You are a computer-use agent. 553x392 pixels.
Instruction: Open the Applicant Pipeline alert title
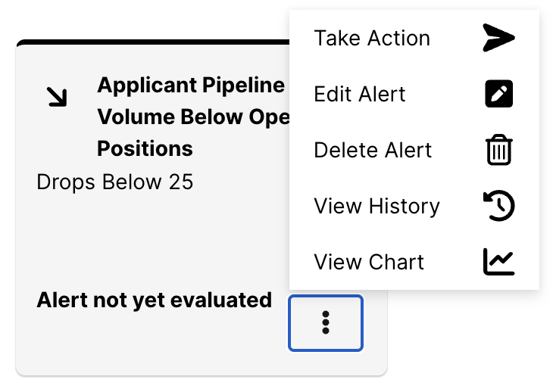191,86
